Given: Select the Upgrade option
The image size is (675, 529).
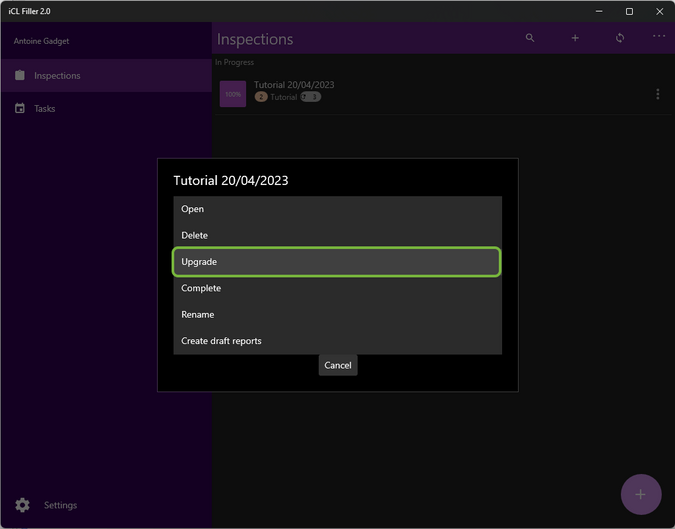Looking at the screenshot, I should pos(337,262).
